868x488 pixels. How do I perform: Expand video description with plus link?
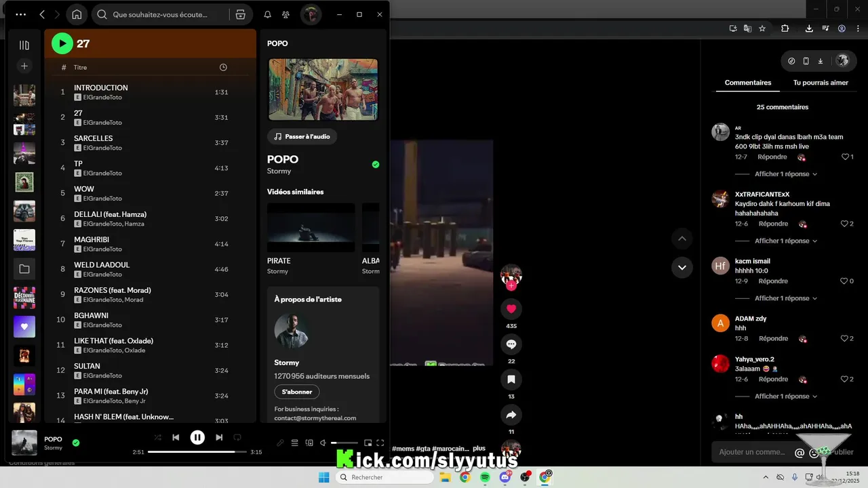[x=479, y=449]
